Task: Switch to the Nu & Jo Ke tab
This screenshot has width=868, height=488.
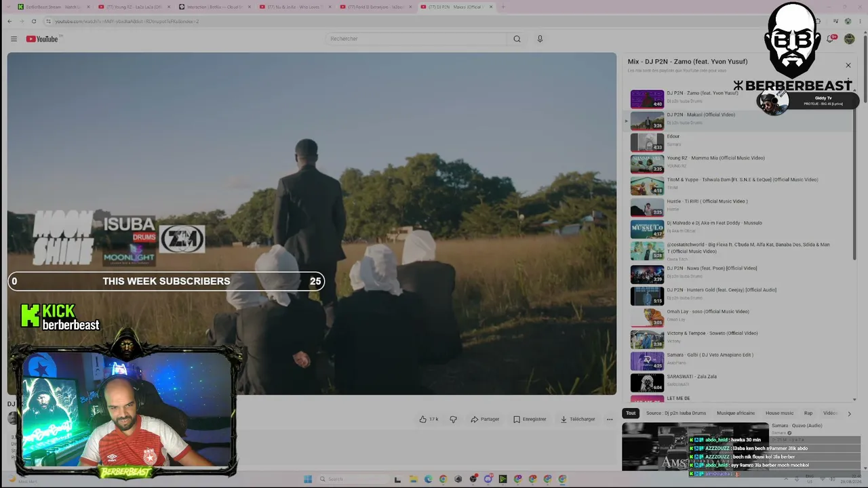Action: point(294,7)
